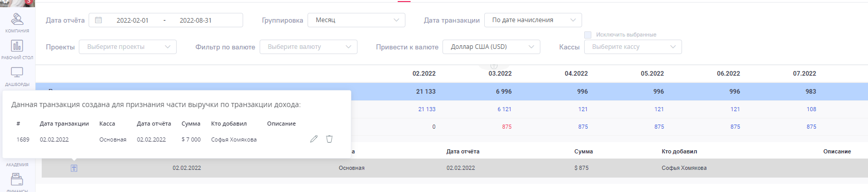Open the Выберите валюту dropdown

click(309, 47)
